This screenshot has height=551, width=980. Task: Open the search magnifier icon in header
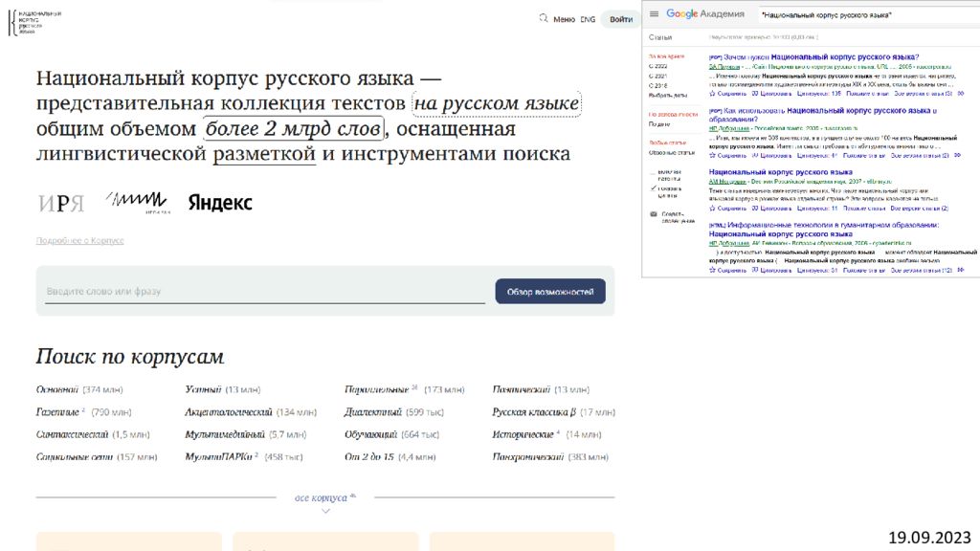[544, 18]
